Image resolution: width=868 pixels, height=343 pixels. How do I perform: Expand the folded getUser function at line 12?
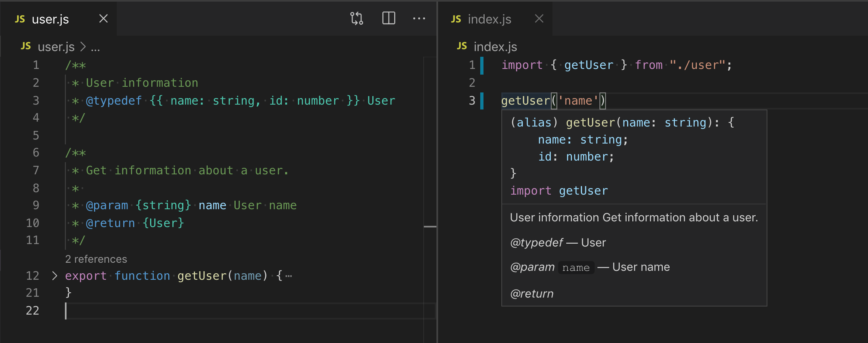pos(55,276)
